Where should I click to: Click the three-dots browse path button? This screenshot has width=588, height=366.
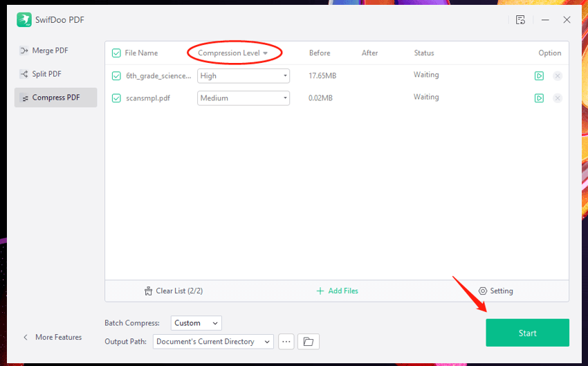click(286, 342)
